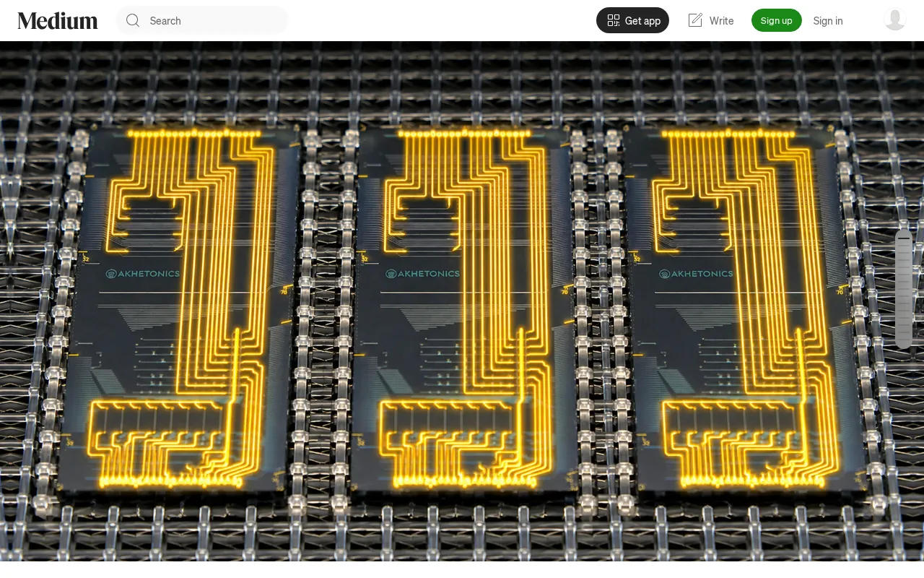924x578 pixels.
Task: Focus the Search input field
Action: coord(202,20)
